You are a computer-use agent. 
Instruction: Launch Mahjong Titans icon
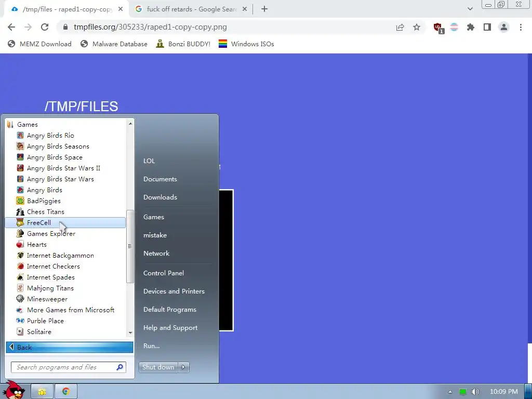pos(20,288)
